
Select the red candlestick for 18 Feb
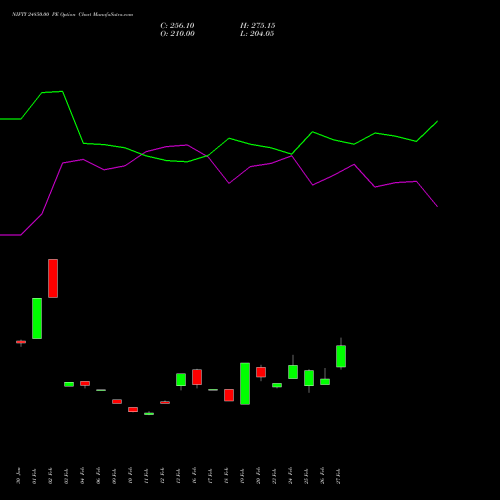(x=229, y=395)
